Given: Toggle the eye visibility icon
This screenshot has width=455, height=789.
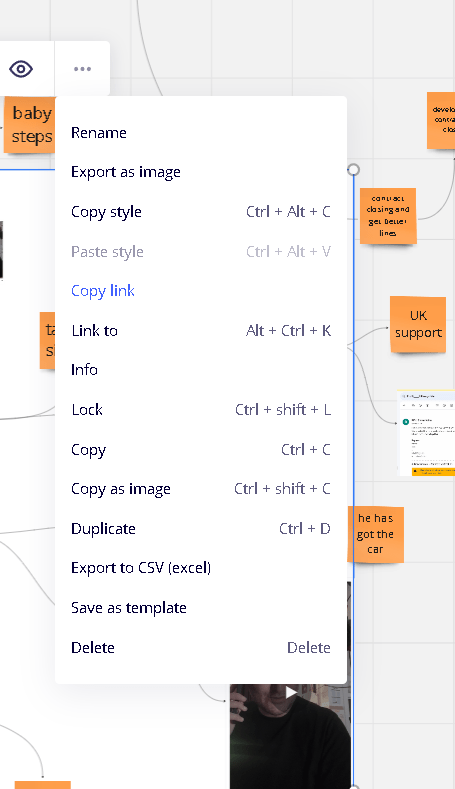Looking at the screenshot, I should click(x=21, y=69).
